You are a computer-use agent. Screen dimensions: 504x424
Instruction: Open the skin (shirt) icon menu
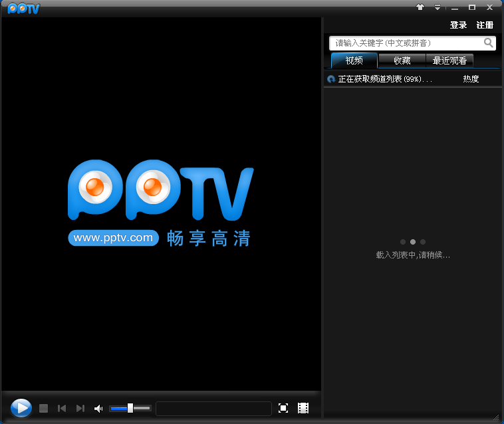420,7
